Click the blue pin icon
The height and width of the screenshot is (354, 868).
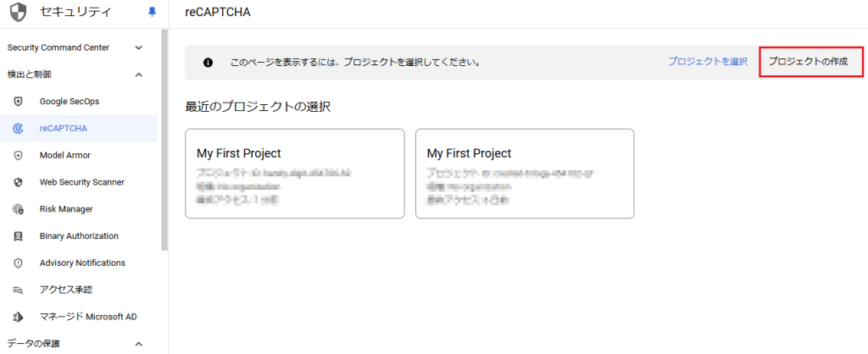[152, 13]
